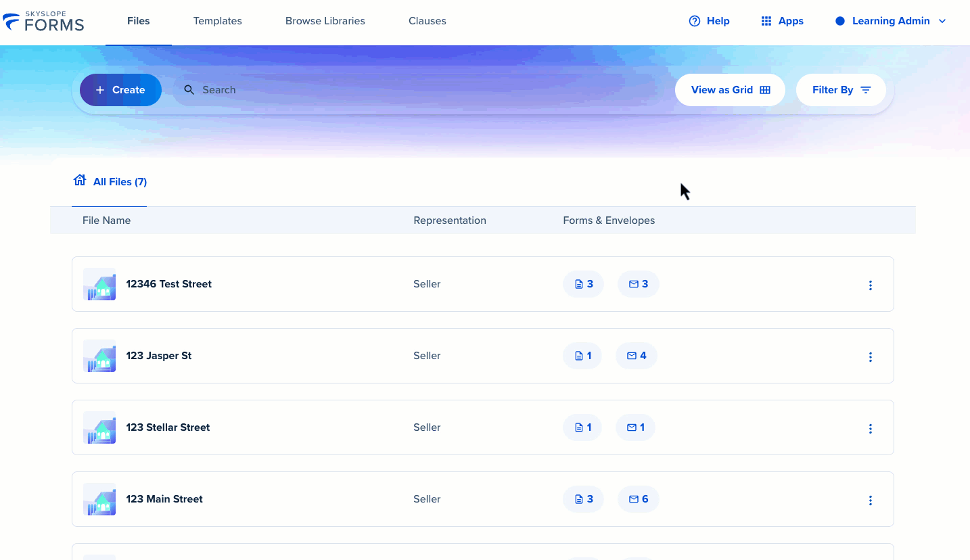Click Seller in the 12346 Test Street row
This screenshot has width=970, height=560.
(x=427, y=284)
